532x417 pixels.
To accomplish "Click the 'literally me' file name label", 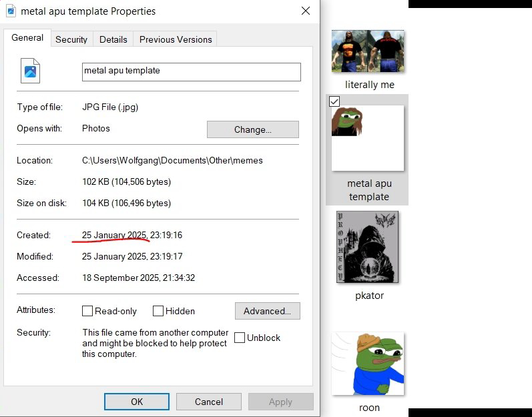I will click(x=370, y=85).
